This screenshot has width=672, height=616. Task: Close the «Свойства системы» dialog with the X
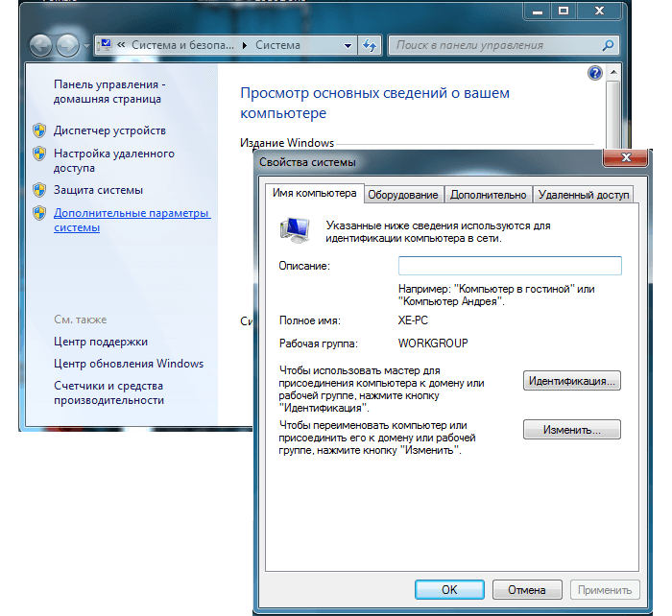click(x=626, y=157)
